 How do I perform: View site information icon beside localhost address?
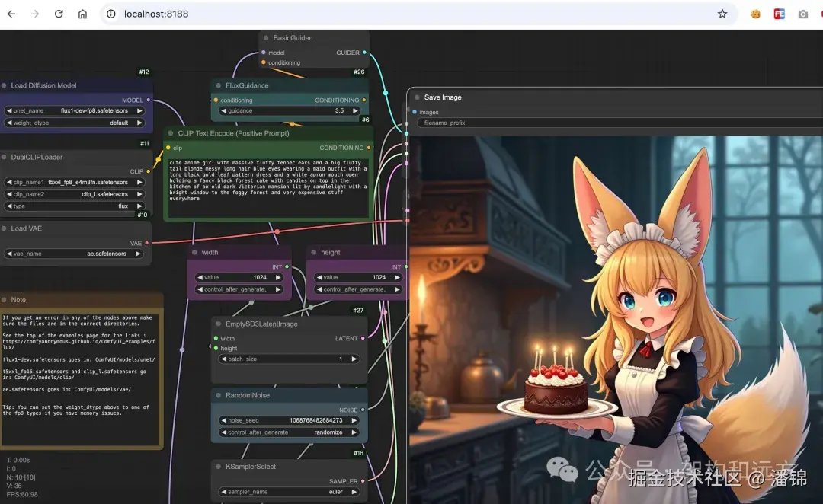click(111, 14)
